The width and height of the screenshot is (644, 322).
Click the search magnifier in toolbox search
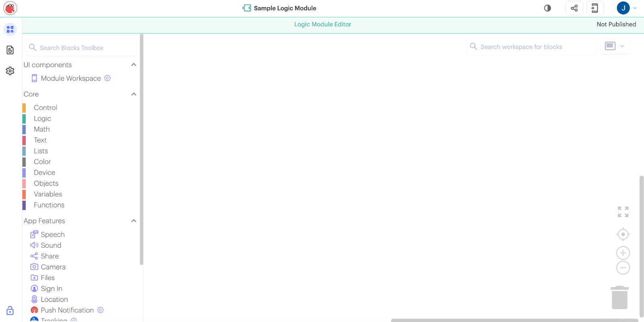(x=33, y=47)
